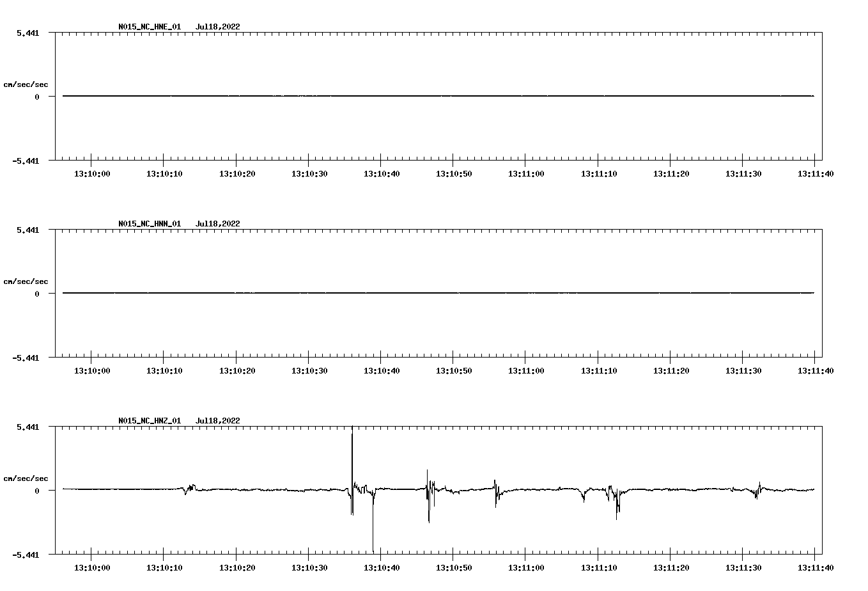This screenshot has width=868, height=591.
Task: Click the -5.441 lower limit of HNZ plot
Action: click(26, 555)
